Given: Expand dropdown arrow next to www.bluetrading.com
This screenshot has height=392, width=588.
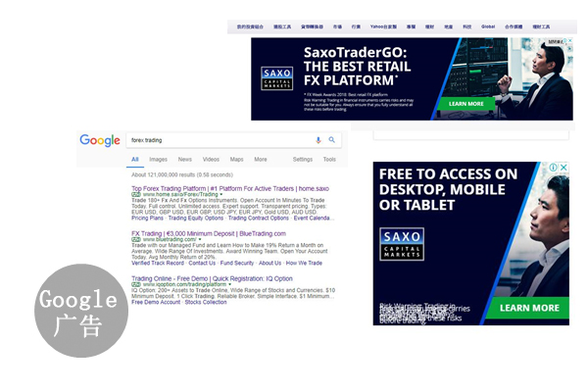Looking at the screenshot, I should [200, 239].
